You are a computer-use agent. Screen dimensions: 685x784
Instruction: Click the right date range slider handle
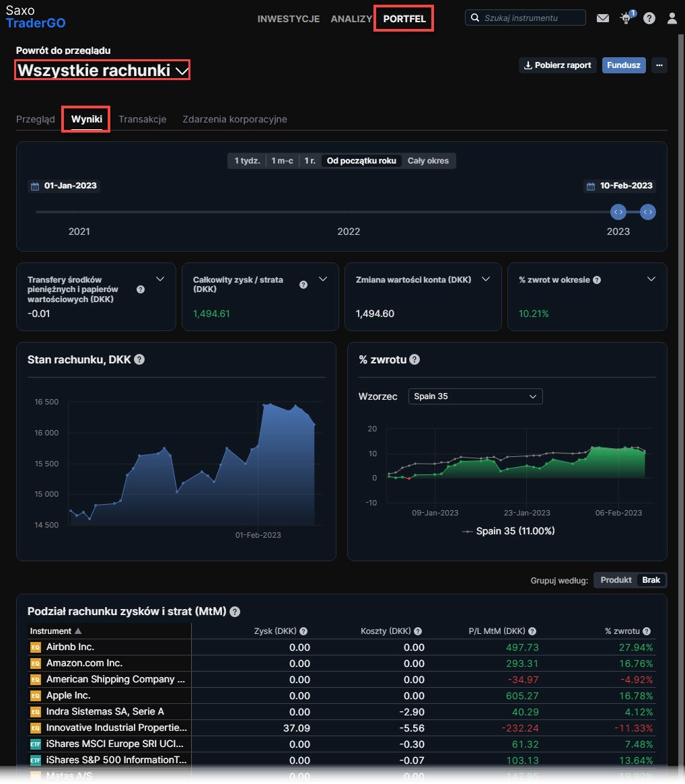click(648, 212)
